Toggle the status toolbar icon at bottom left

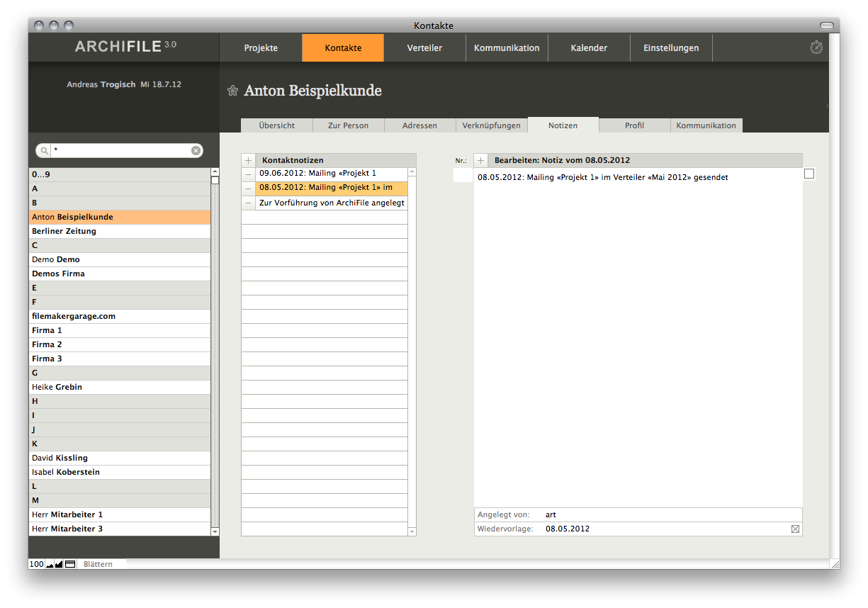click(70, 565)
